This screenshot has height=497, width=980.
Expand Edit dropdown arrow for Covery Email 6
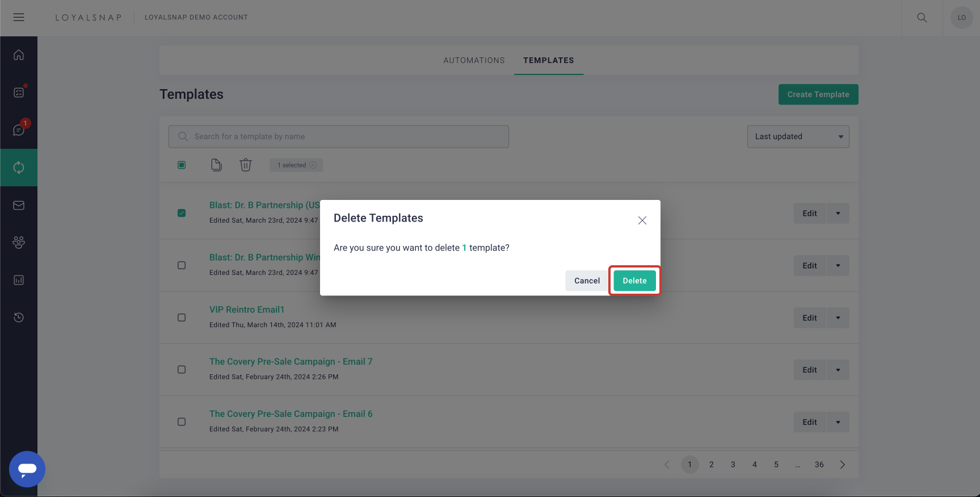coord(838,422)
